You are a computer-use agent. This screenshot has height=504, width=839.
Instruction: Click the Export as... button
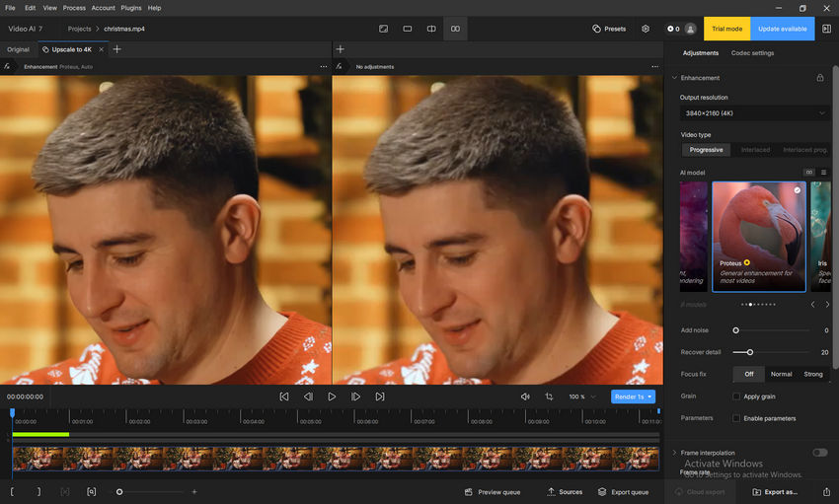click(775, 492)
